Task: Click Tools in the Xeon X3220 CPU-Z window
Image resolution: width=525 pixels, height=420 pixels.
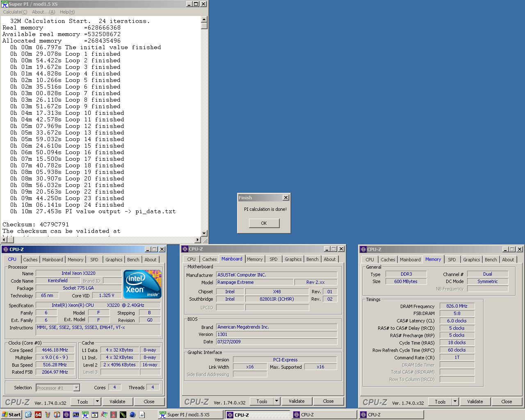Action: pyautogui.click(x=82, y=402)
